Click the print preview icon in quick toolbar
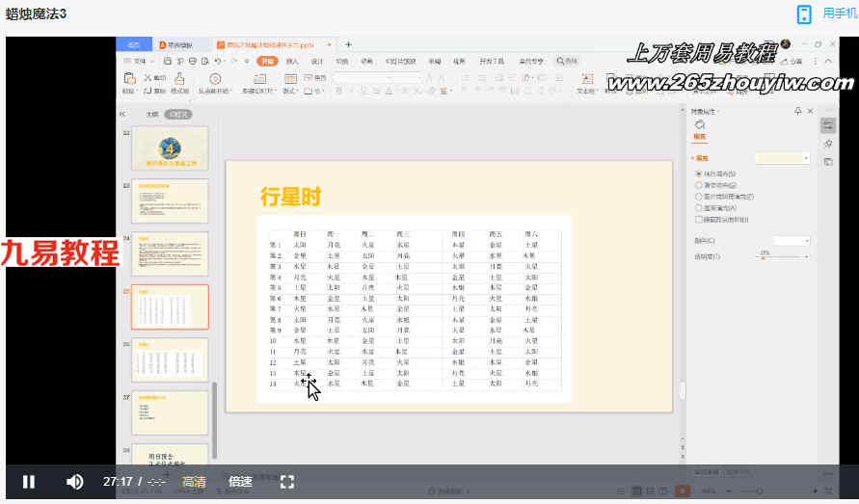 pyautogui.click(x=205, y=62)
